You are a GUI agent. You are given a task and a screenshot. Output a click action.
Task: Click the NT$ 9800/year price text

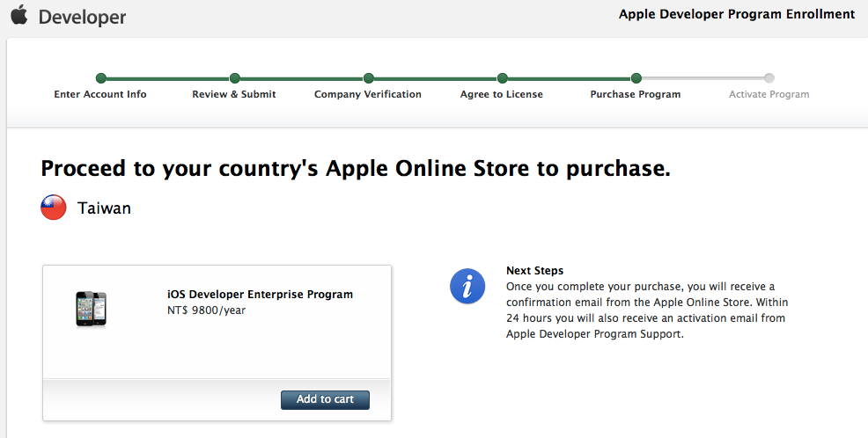pos(207,310)
